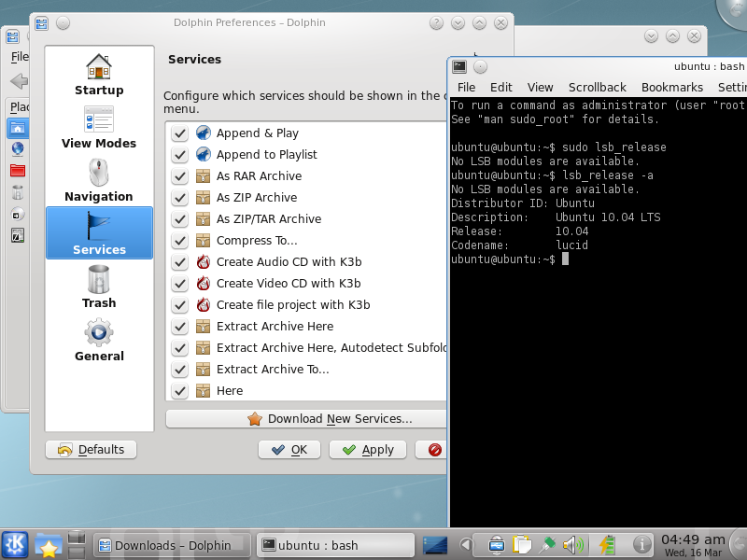Uncheck the Append & Play service
Image resolution: width=747 pixels, height=560 pixels.
coord(180,133)
